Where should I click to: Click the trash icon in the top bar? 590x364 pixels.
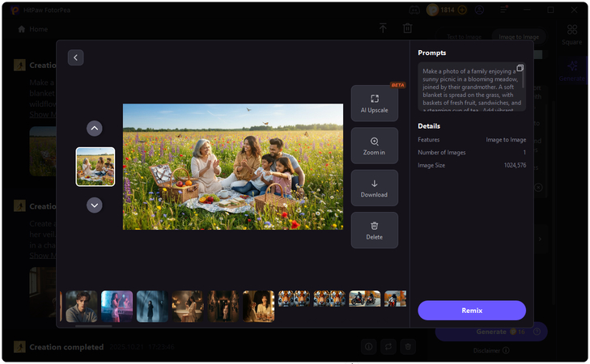coord(408,28)
